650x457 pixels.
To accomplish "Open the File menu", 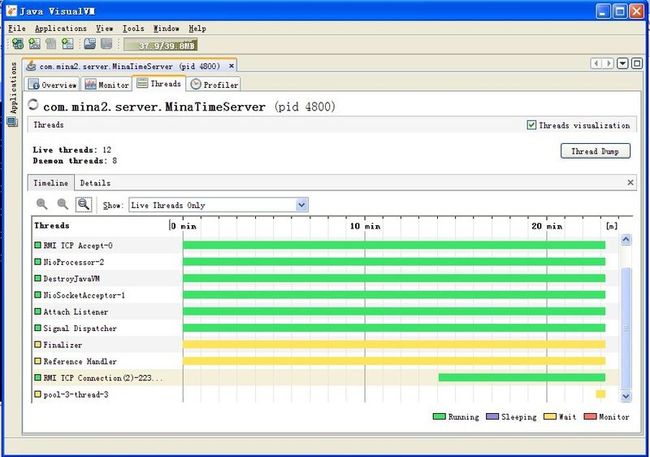I will 17,28.
